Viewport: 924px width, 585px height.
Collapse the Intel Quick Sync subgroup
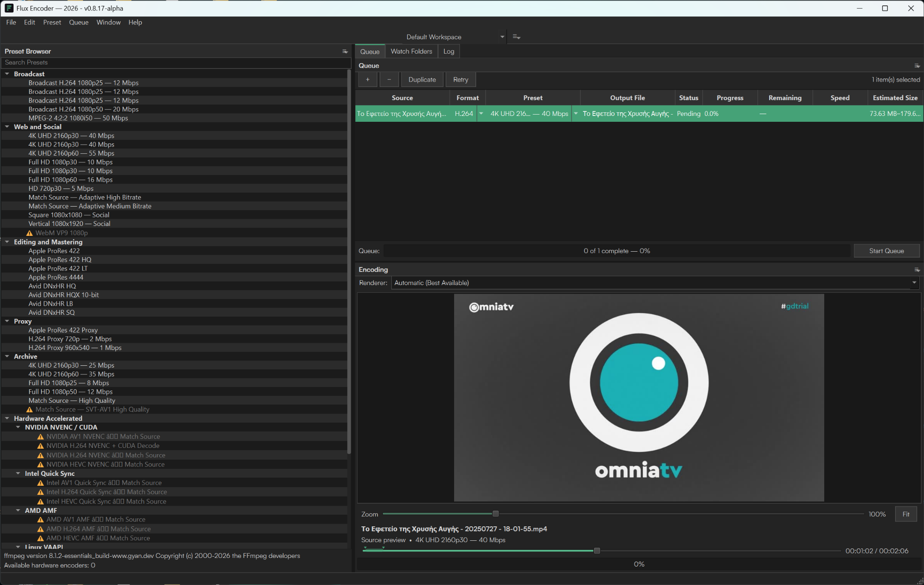(x=18, y=474)
